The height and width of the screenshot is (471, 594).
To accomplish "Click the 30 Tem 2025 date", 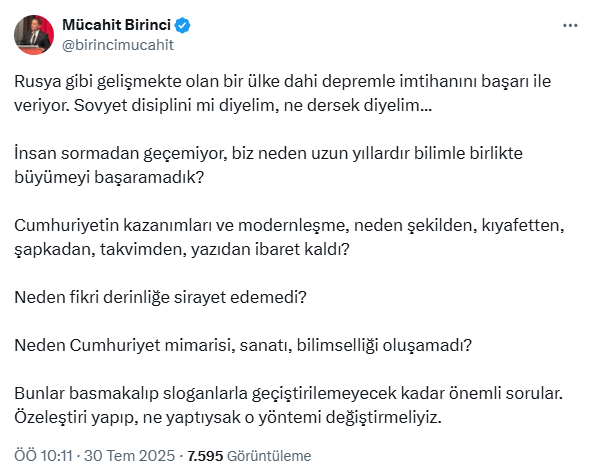I will 129,455.
